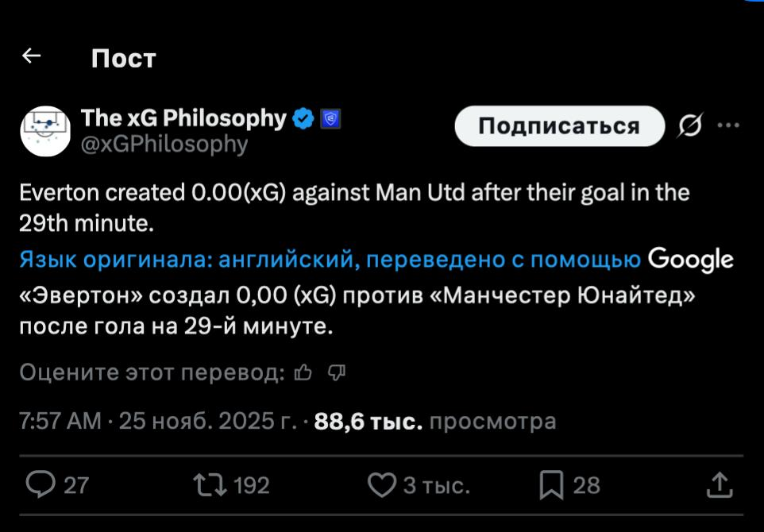The width and height of the screenshot is (764, 532).
Task: Click the @xGPhilosophy handle
Action: pos(164,144)
